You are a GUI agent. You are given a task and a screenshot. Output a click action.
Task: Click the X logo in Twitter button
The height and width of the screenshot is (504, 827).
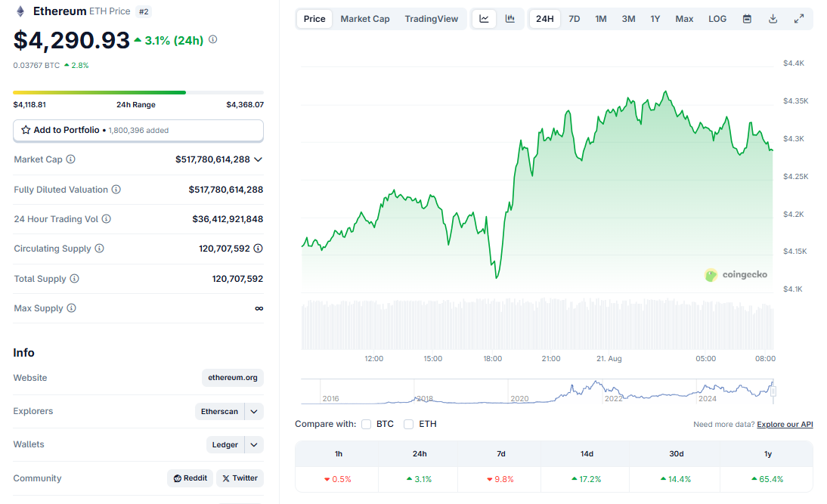[x=226, y=478]
